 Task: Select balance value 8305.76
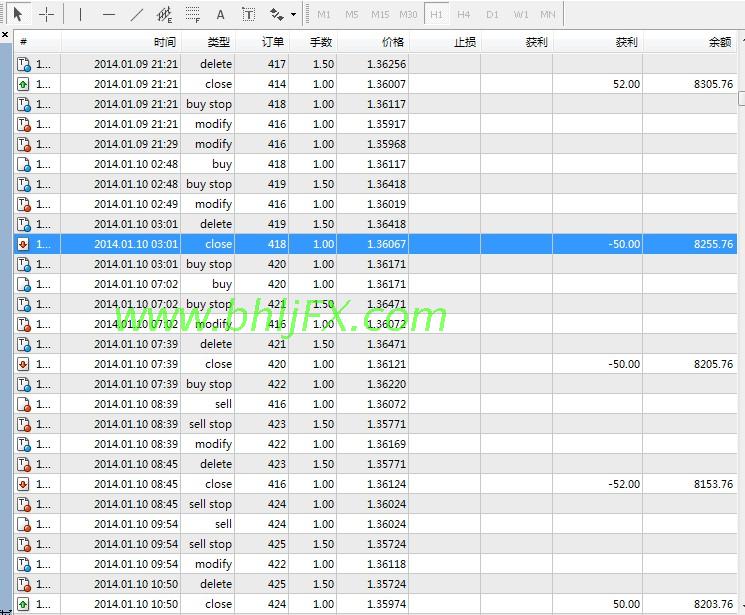pos(713,84)
